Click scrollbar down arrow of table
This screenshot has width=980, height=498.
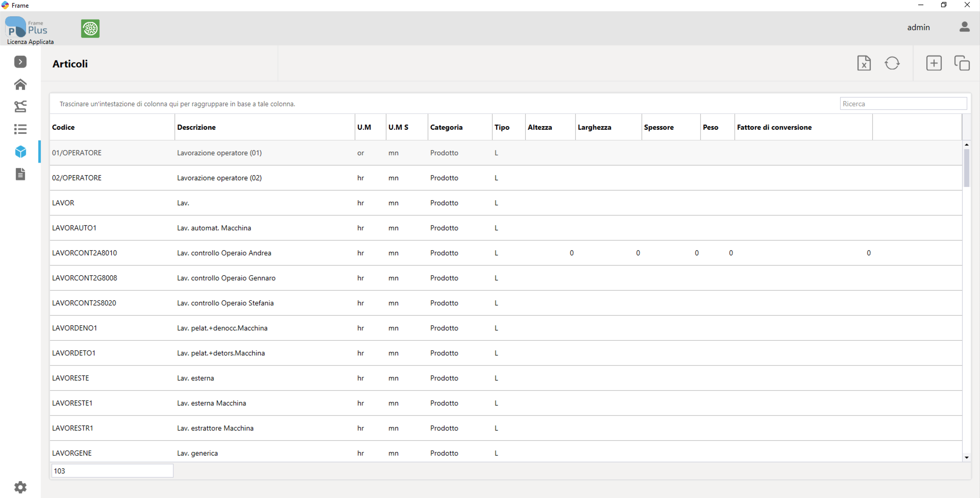(966, 457)
